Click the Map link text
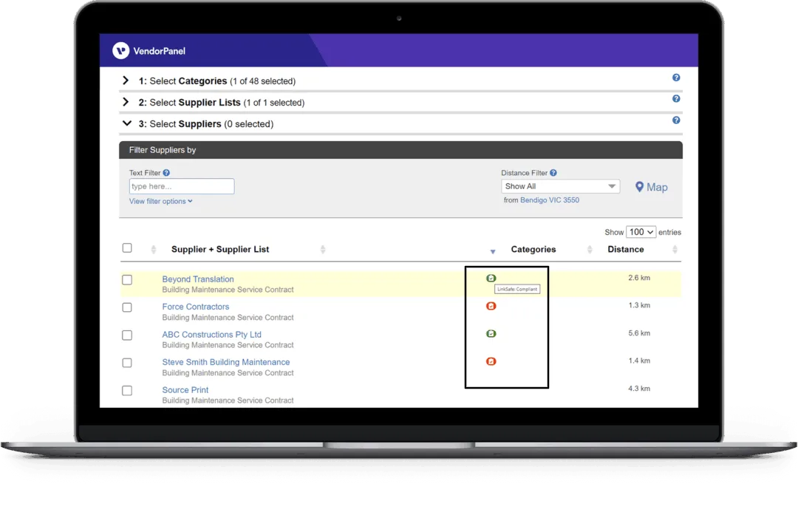Image resolution: width=798 pixels, height=532 pixels. point(657,188)
